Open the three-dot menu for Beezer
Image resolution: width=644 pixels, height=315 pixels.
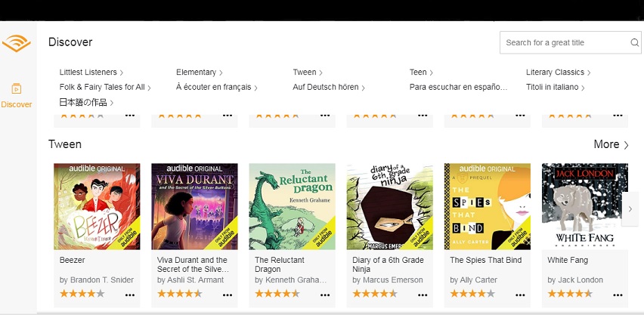(130, 295)
